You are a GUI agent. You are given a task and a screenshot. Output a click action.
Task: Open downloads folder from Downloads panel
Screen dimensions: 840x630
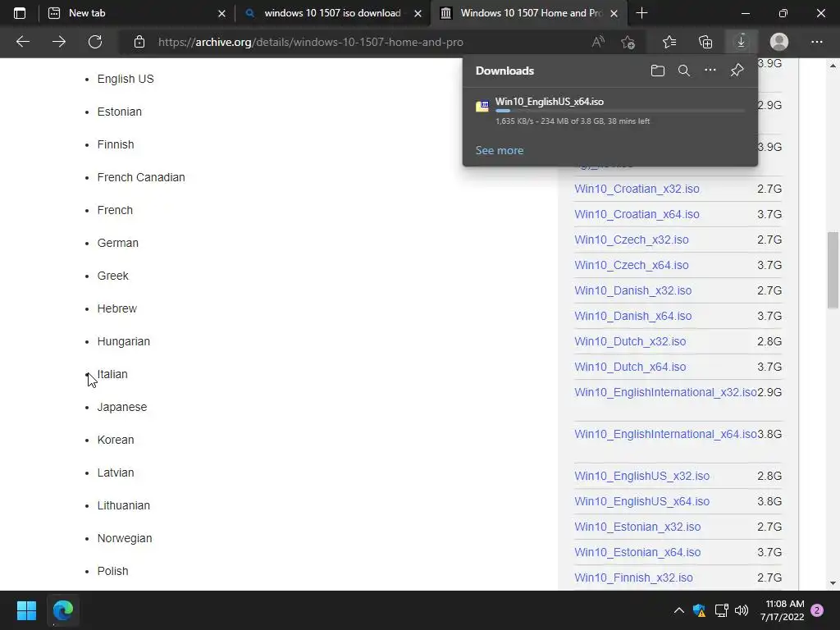tap(658, 71)
